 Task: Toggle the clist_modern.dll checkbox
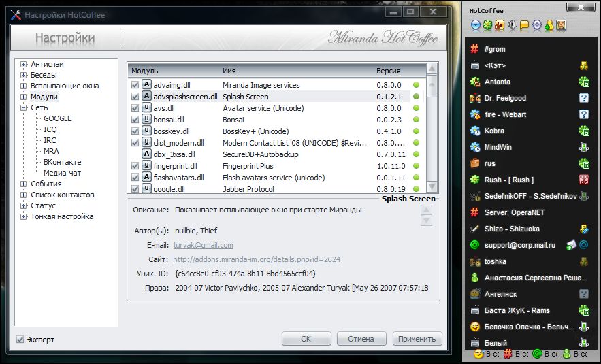pyautogui.click(x=135, y=143)
